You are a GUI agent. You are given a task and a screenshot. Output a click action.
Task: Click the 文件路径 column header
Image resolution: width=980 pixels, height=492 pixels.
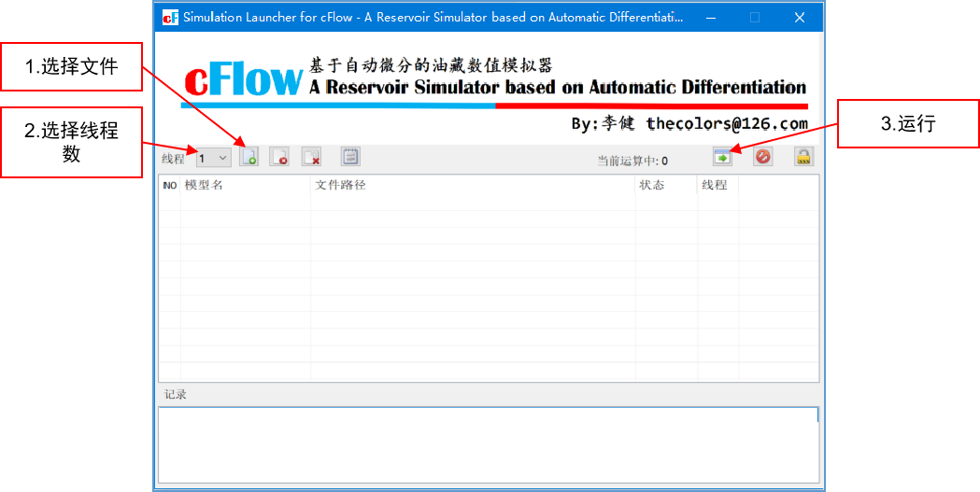point(473,186)
